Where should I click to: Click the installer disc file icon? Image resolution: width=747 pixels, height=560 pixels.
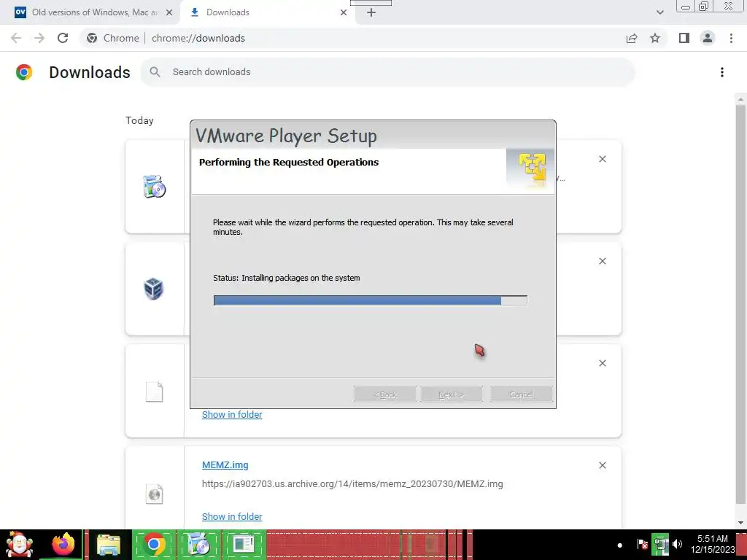pyautogui.click(x=155, y=186)
